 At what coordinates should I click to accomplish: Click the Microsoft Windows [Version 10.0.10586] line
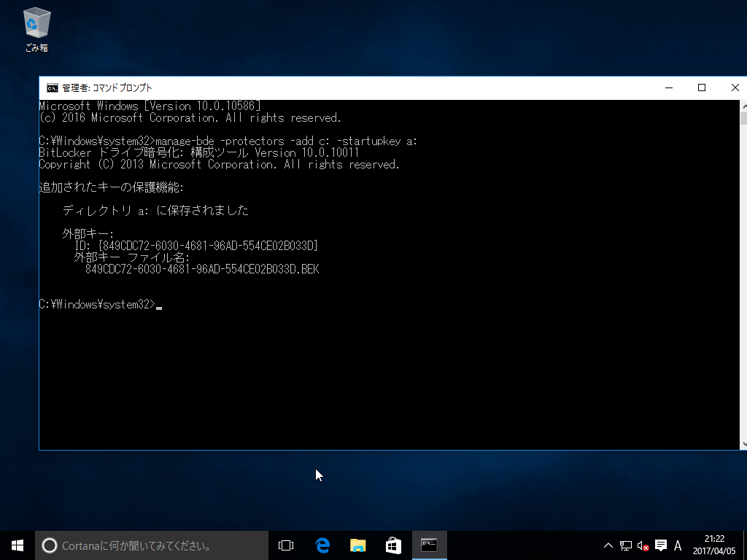[150, 106]
